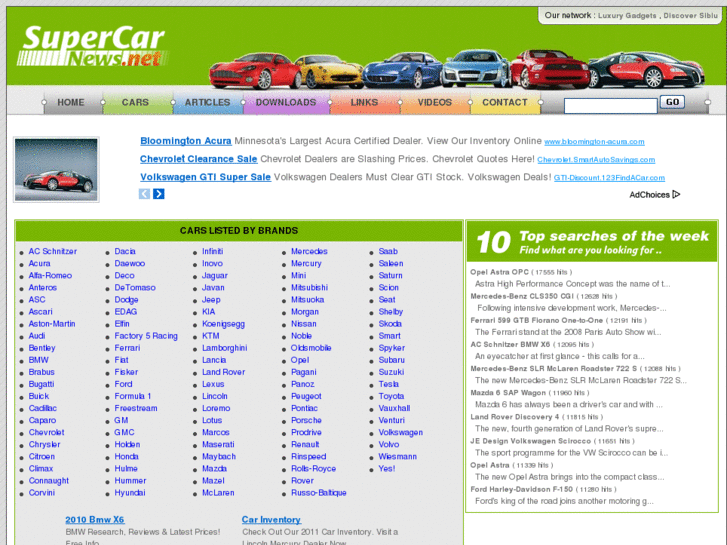Open the www.bloomington-acura.com URL link
Image resolution: width=727 pixels, height=545 pixels.
coord(594,142)
